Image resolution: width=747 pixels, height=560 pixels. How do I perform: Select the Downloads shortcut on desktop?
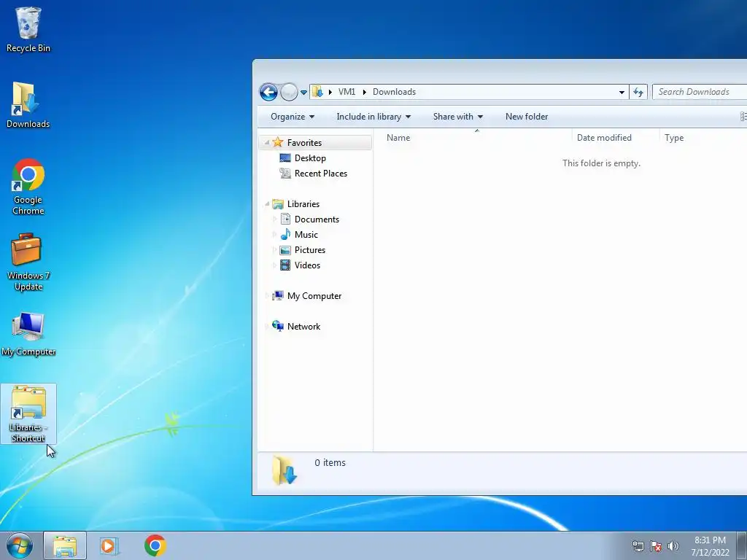tap(28, 105)
